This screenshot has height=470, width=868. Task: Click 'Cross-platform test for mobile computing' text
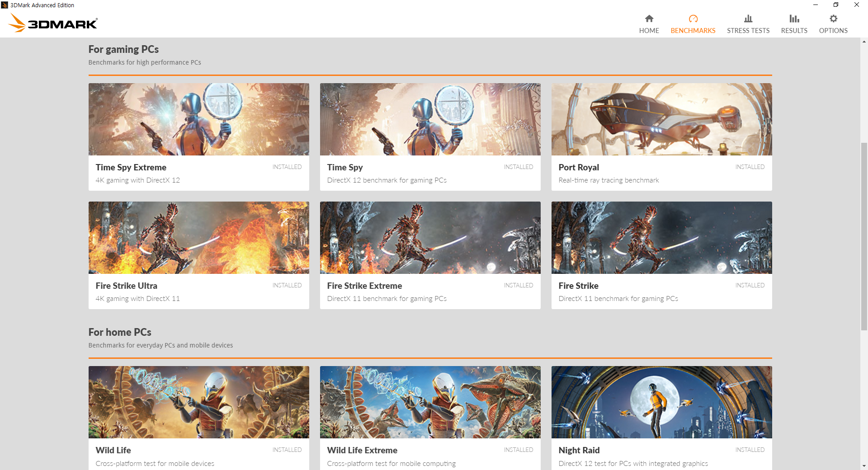392,464
